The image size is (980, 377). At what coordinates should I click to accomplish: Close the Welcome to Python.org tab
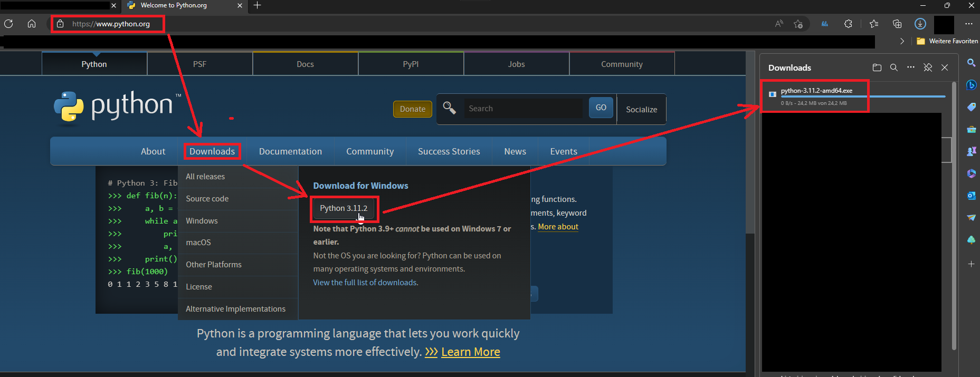pos(240,5)
